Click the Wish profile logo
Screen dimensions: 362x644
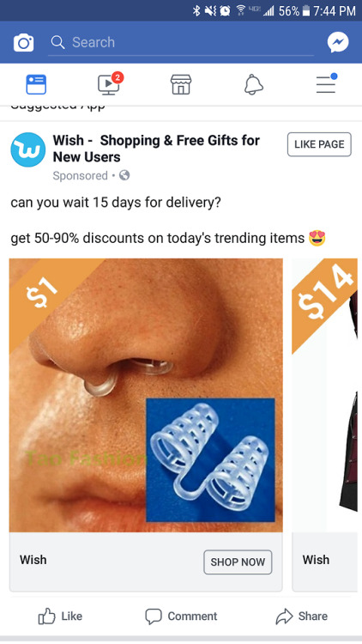pos(28,149)
